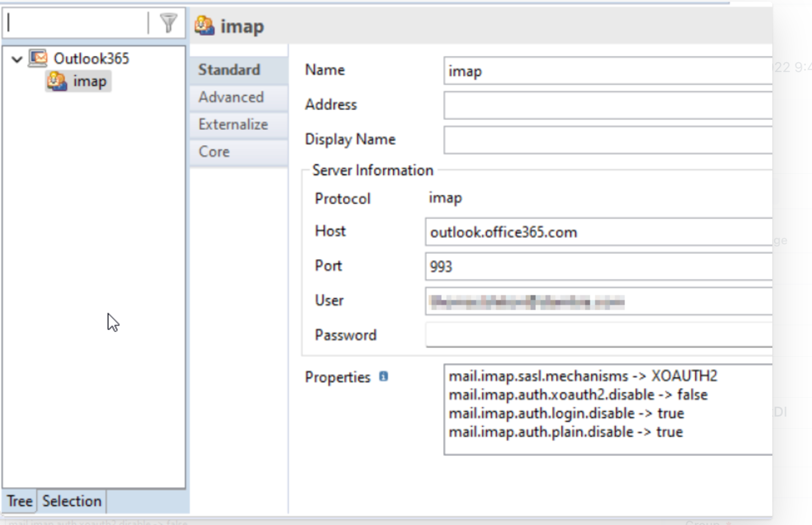
Task: Switch to the Selection view tab
Action: click(72, 501)
